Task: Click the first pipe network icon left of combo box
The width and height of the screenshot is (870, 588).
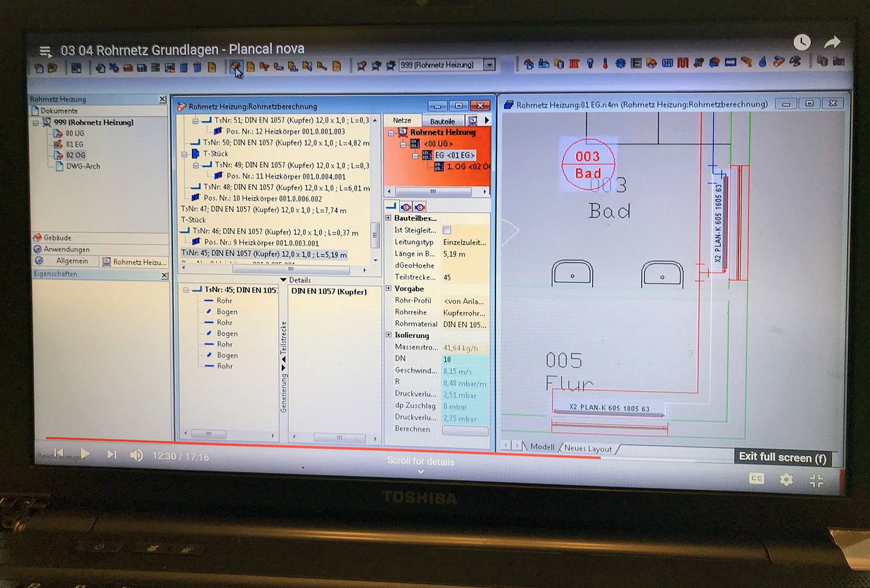Action: click(361, 66)
